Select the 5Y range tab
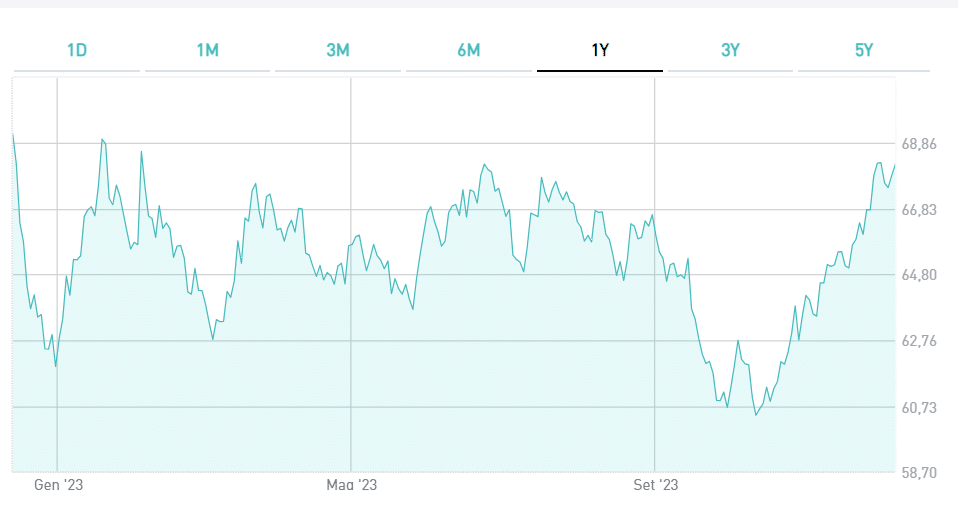Viewport: 958px width, 513px height. 864,51
